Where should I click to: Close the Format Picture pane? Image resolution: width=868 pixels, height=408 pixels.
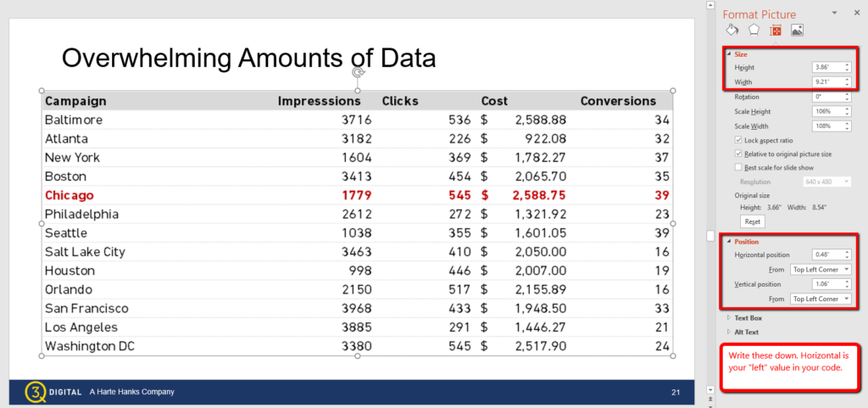(857, 13)
